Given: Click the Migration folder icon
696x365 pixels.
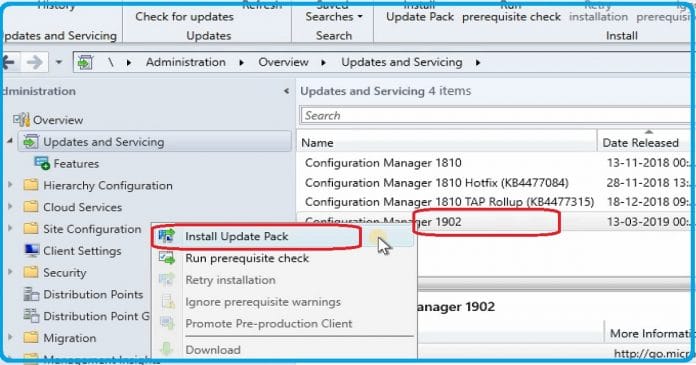Looking at the screenshot, I should pos(30,337).
